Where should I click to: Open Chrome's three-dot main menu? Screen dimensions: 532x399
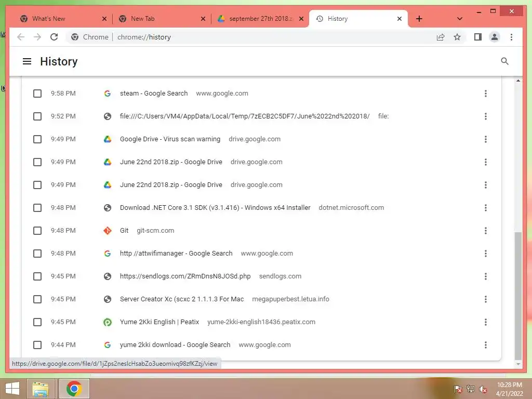511,37
